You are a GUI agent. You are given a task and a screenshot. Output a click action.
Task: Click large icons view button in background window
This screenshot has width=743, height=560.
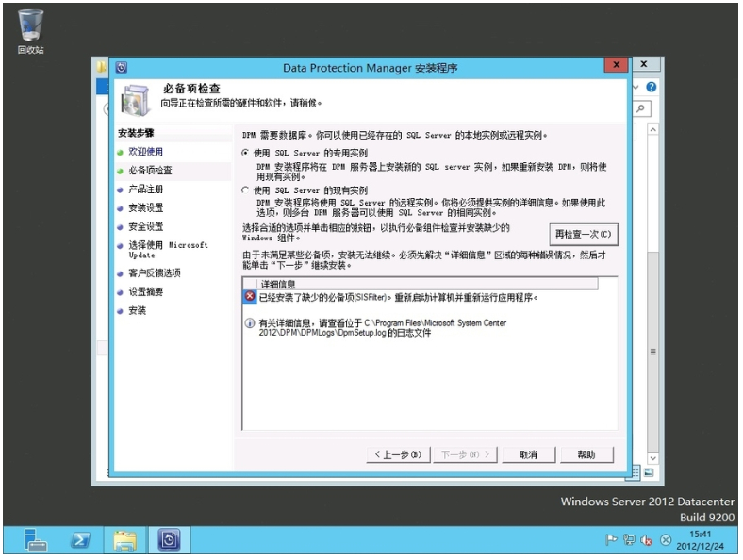tap(649, 472)
